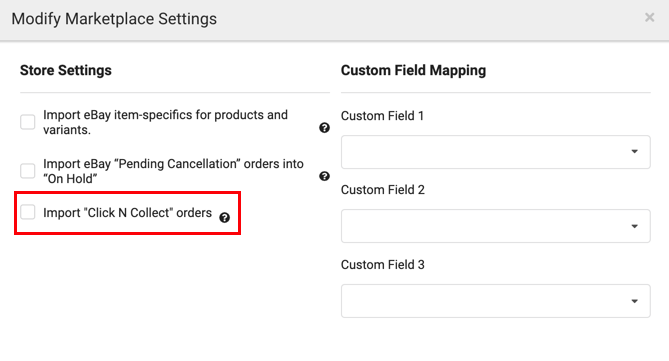This screenshot has width=669, height=361.
Task: Click the Custom Field 3 label
Action: point(383,265)
